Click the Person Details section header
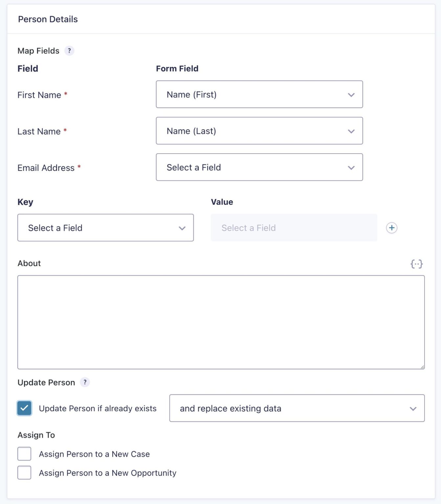This screenshot has width=441, height=504. click(48, 19)
